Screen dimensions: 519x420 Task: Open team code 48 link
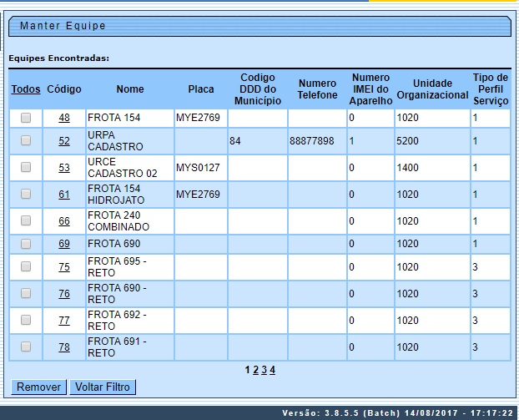coord(64,119)
